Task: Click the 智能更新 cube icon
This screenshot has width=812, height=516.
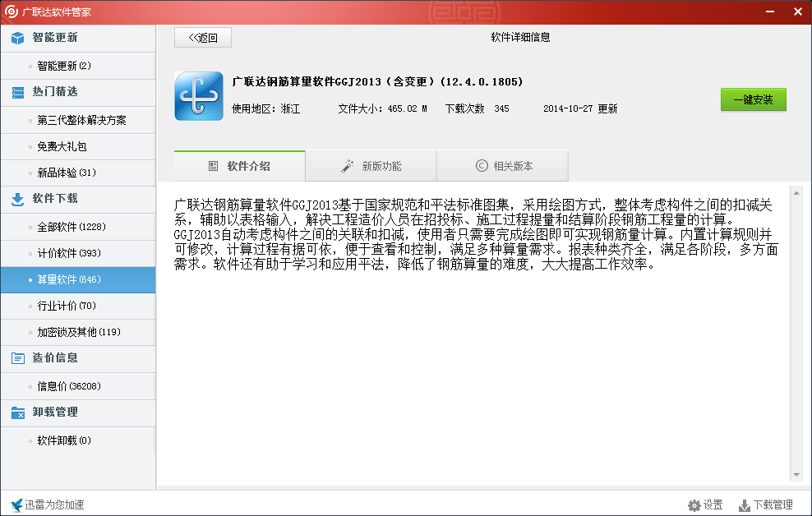Action: (17, 39)
